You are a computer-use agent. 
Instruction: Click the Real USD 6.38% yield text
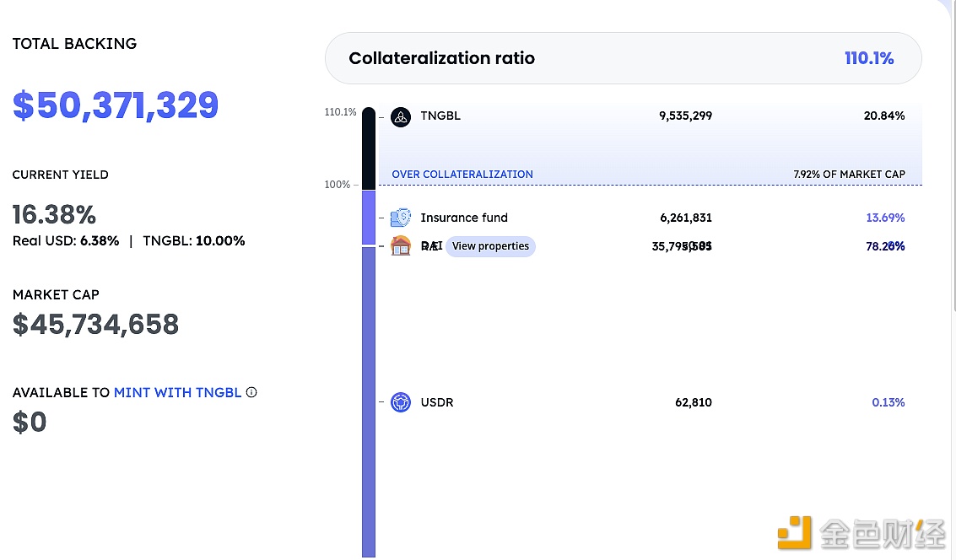[x=66, y=240]
